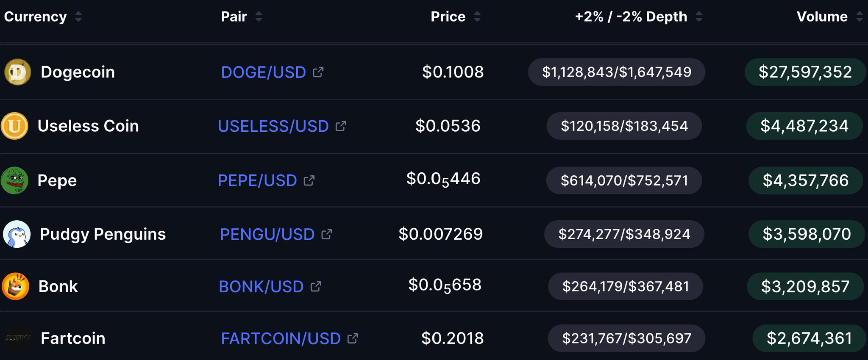Click the Pudgy Penguins currency name

103,234
